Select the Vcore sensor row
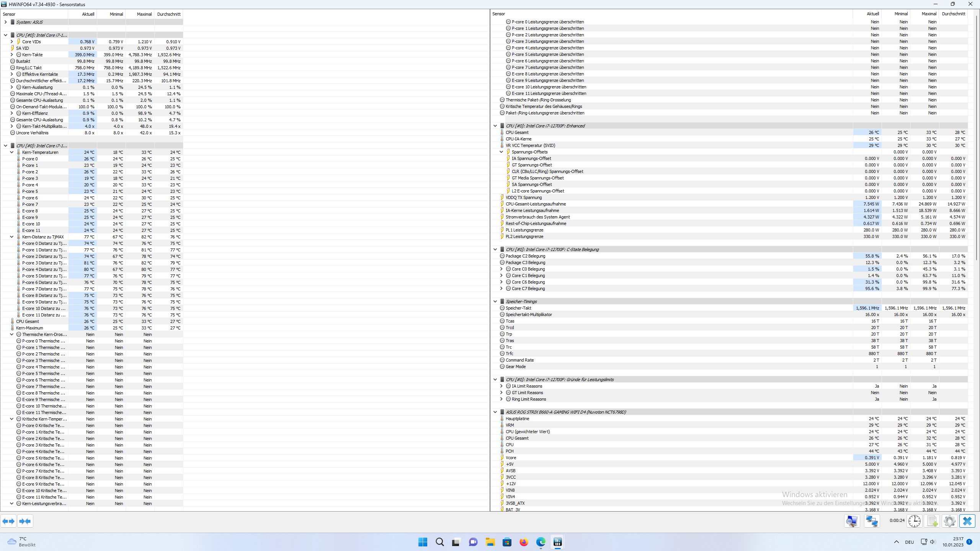 pyautogui.click(x=511, y=458)
